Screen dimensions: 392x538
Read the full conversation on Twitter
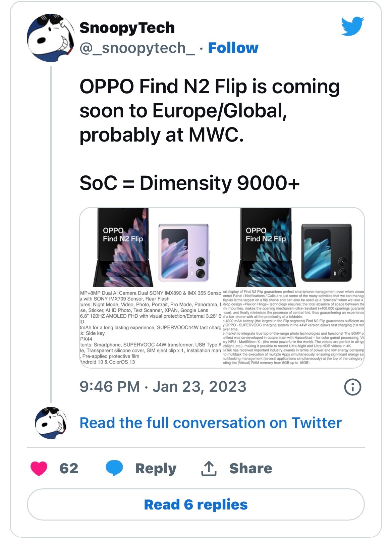pyautogui.click(x=211, y=423)
